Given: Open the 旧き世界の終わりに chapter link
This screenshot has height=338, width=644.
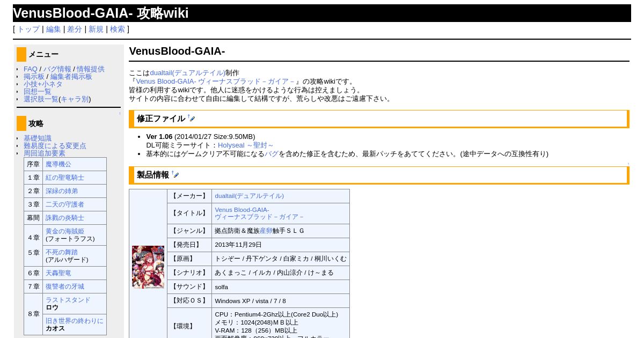Looking at the screenshot, I should pyautogui.click(x=75, y=321).
